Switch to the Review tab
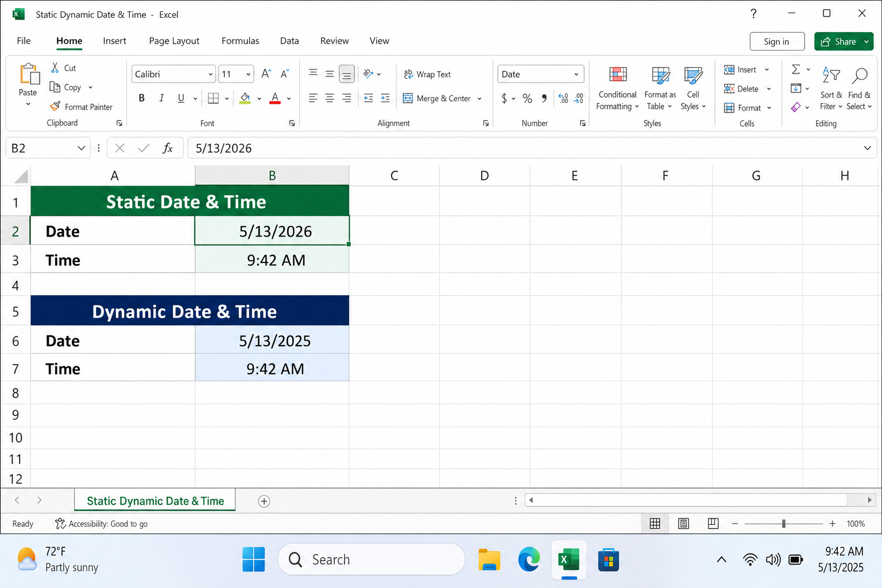The height and width of the screenshot is (588, 882). point(334,41)
